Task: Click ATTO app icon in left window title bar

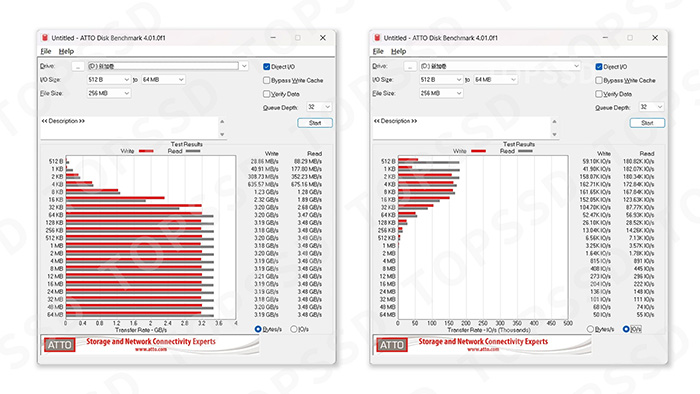Action: tap(45, 38)
